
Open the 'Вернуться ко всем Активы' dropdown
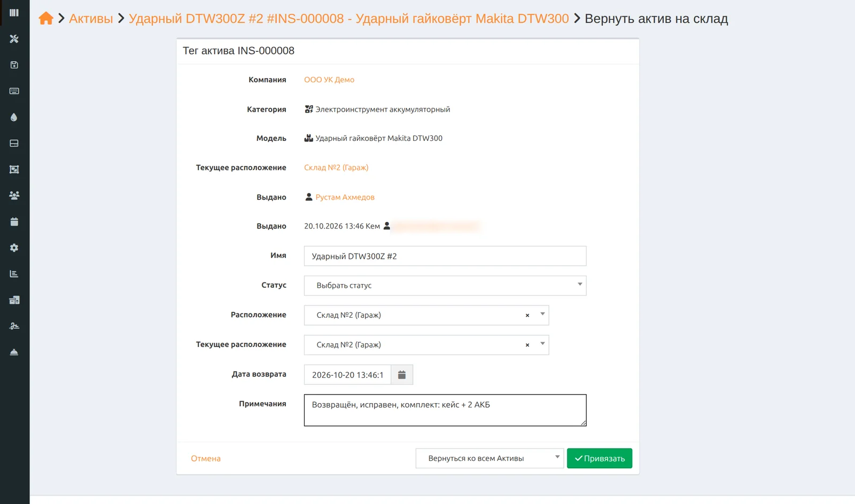[x=489, y=458]
